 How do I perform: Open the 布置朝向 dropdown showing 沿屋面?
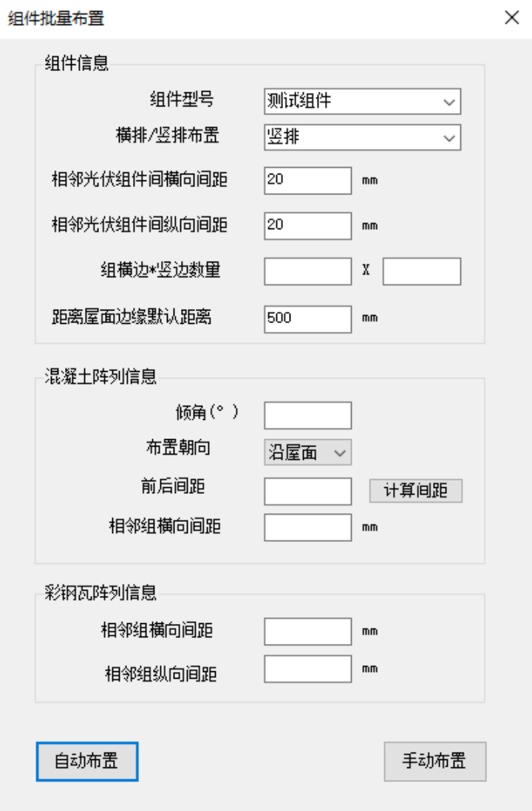[307, 452]
